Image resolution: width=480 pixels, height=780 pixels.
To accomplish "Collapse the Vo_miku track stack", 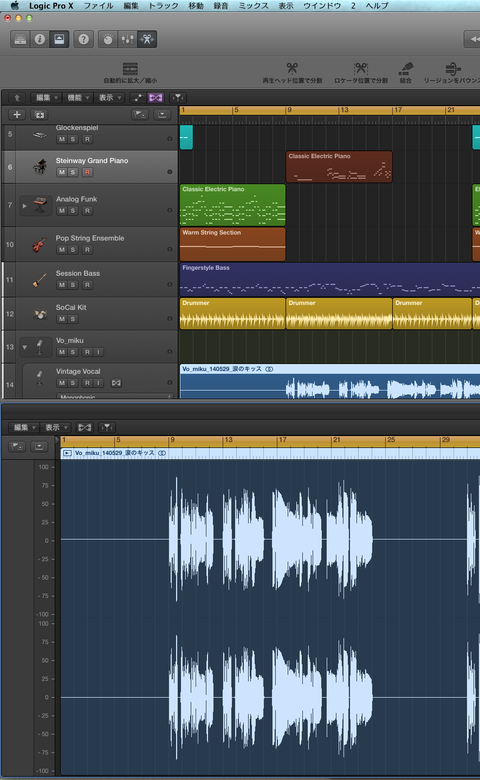I will [24, 347].
